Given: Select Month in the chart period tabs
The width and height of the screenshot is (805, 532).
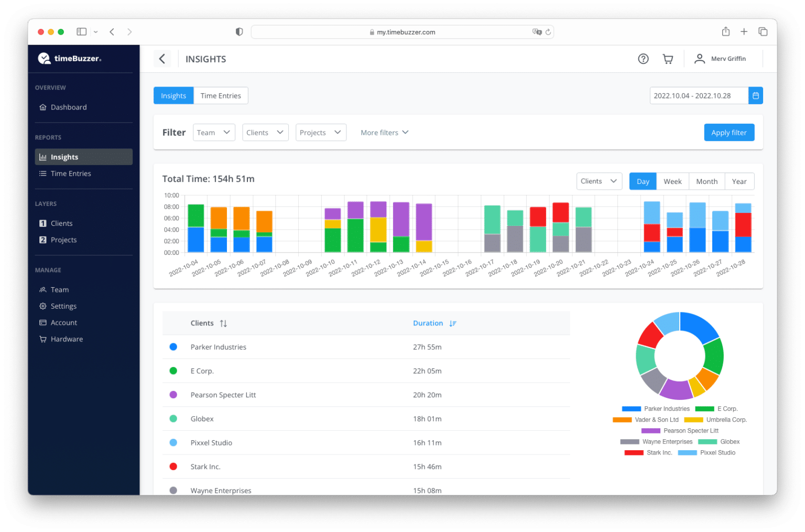Looking at the screenshot, I should [706, 181].
